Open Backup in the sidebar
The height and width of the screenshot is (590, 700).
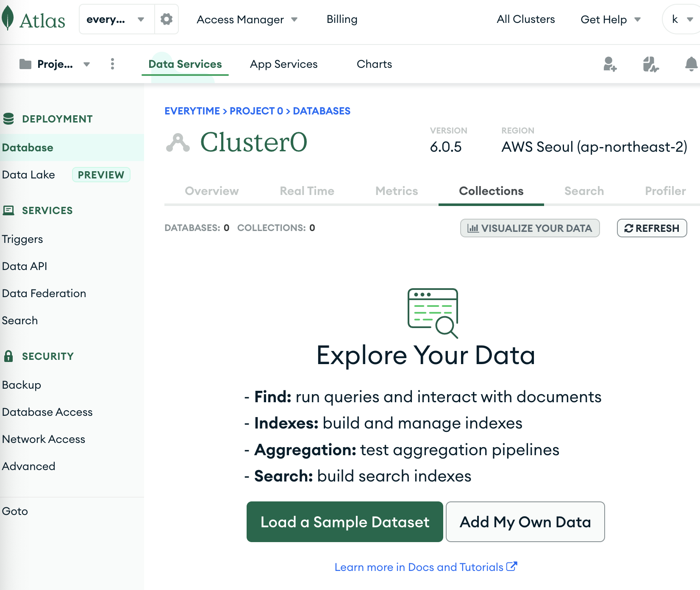[x=22, y=385]
